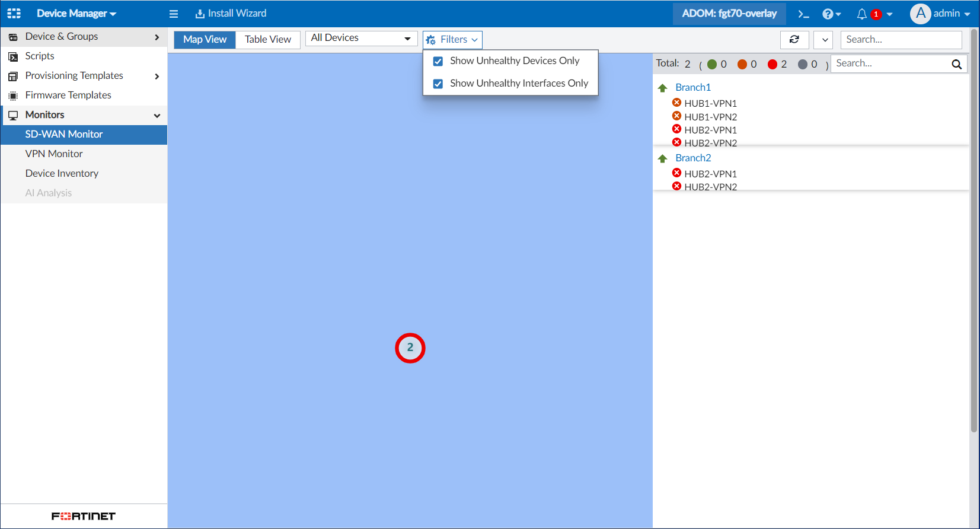Click the error icon beside Branch2 HUB2-VPN2

coord(676,186)
